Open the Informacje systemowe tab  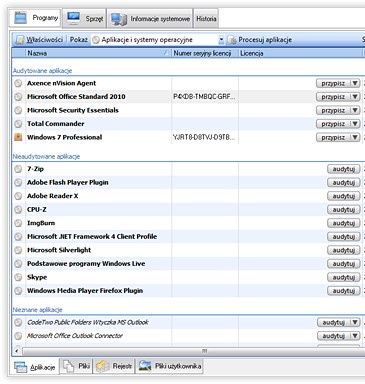point(150,19)
